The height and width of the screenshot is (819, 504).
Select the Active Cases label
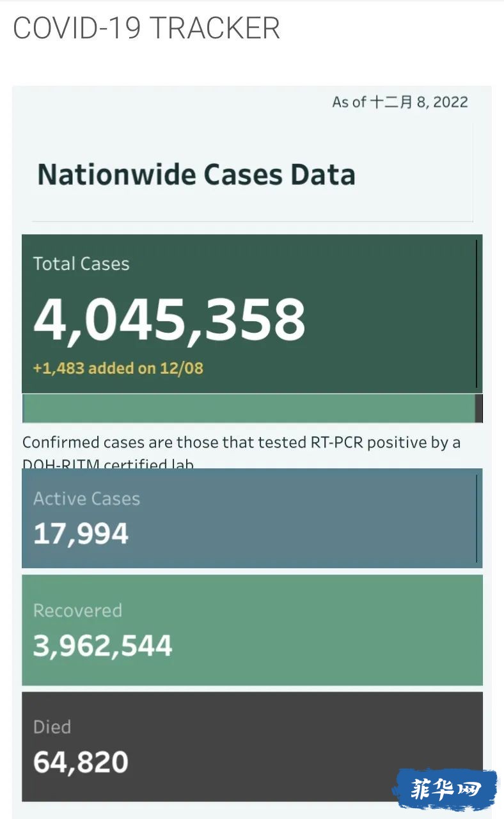(x=86, y=499)
